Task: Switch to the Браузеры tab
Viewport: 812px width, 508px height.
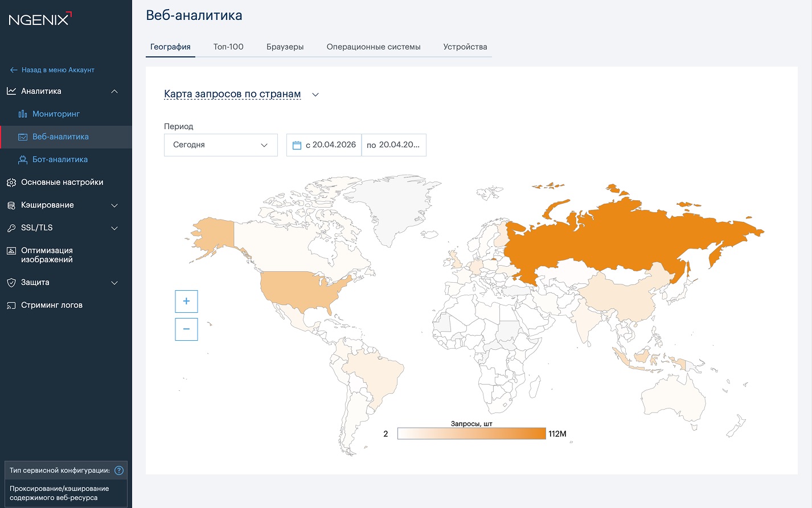Action: tap(285, 47)
